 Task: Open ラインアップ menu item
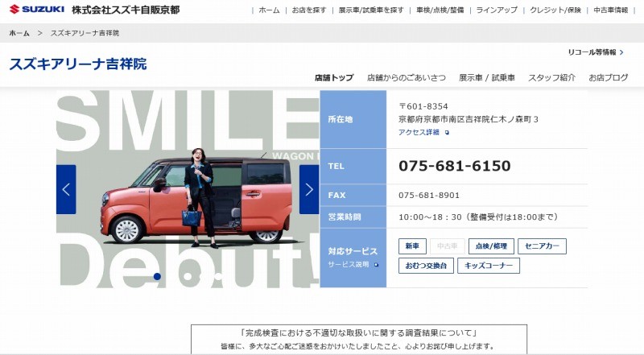(497, 10)
